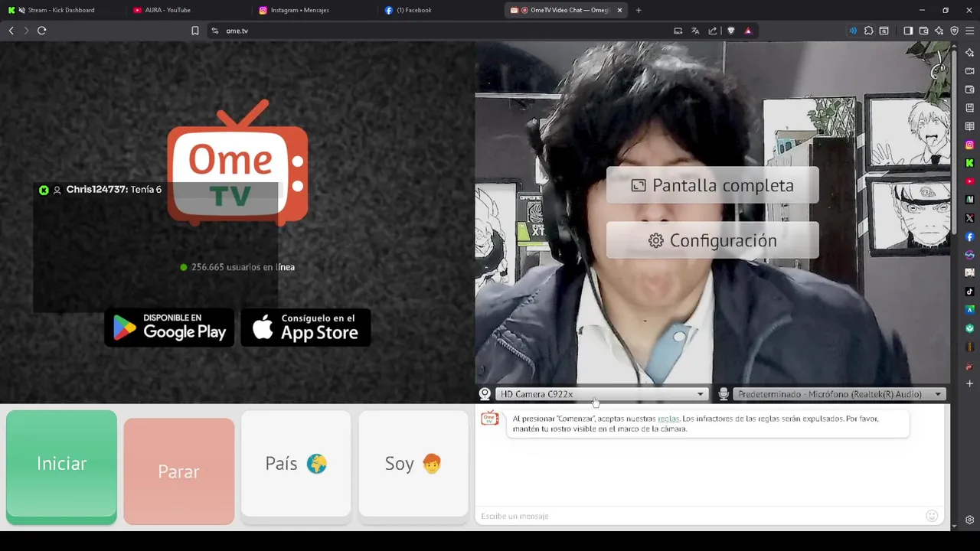The width and height of the screenshot is (980, 551).
Task: Open Facebook shortcut in sidebar
Action: pyautogui.click(x=969, y=236)
